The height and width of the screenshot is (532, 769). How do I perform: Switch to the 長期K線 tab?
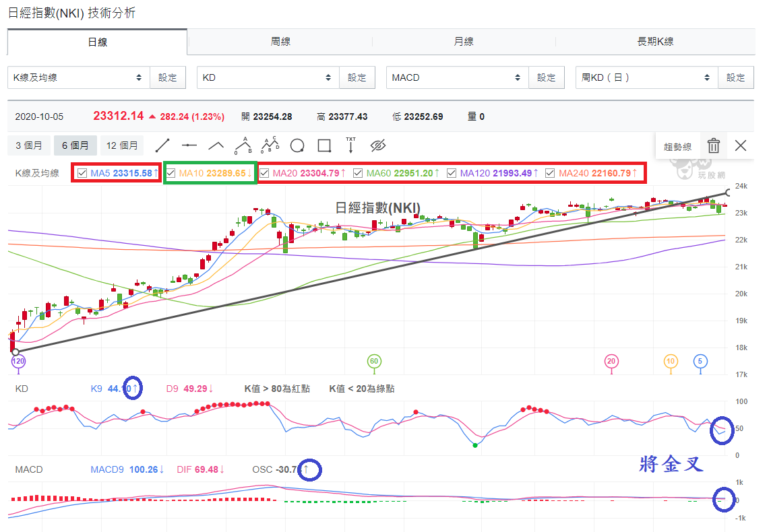tap(655, 42)
